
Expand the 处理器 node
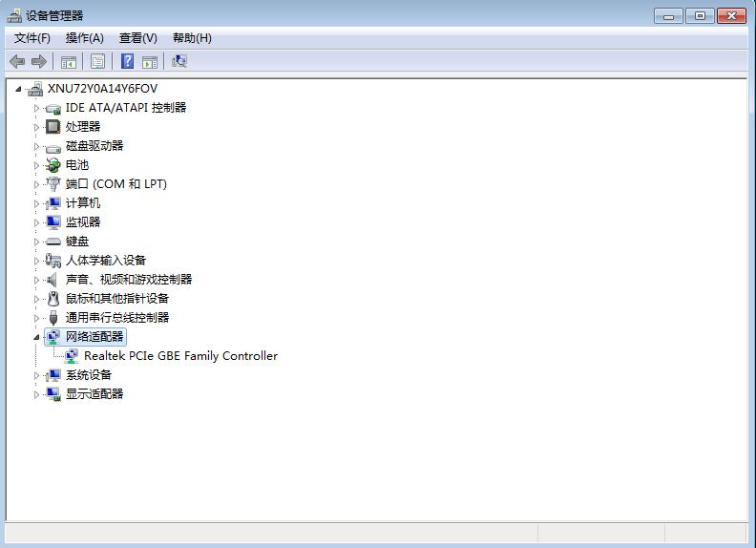point(36,127)
